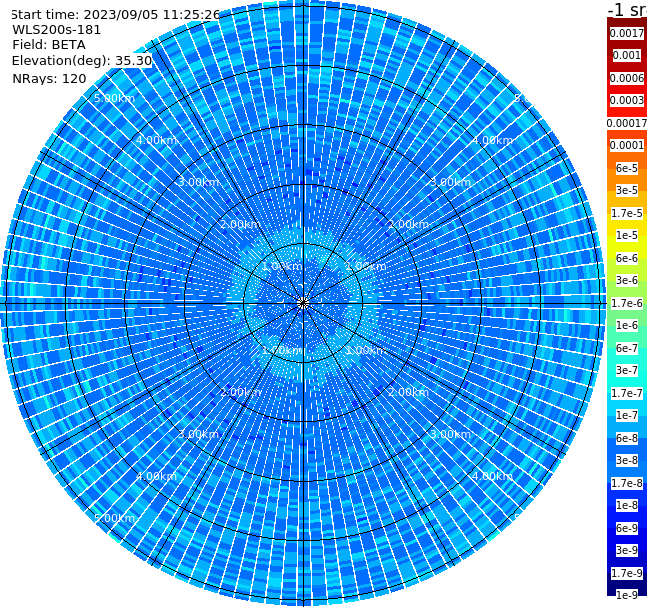This screenshot has width=647, height=607.
Task: Click the 'Field: BETA' label
Action: click(x=49, y=45)
